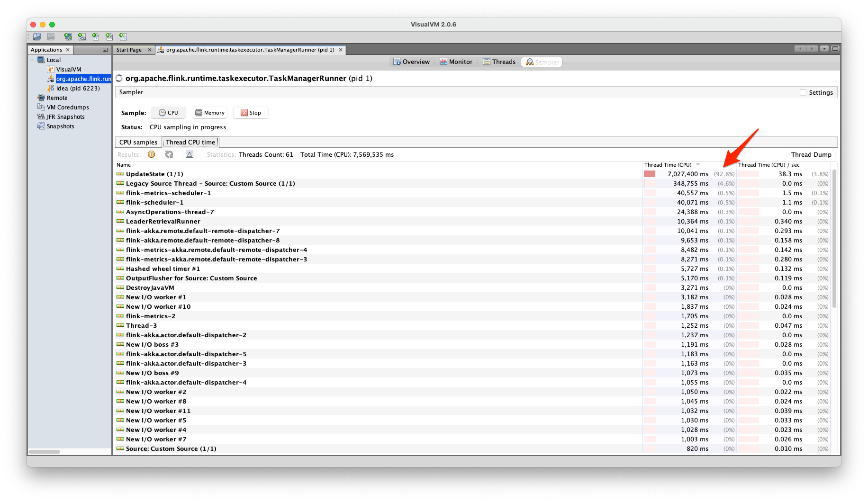Open the Load Snapshot toolbar icon
The image size is (868, 502).
36,36
